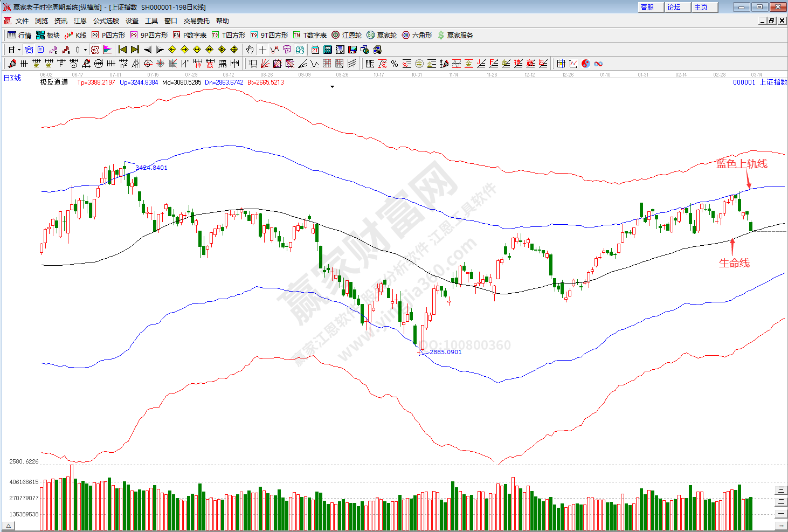The height and width of the screenshot is (532, 788).
Task: Open 江恩轮 Gann wheel tool
Action: click(347, 35)
